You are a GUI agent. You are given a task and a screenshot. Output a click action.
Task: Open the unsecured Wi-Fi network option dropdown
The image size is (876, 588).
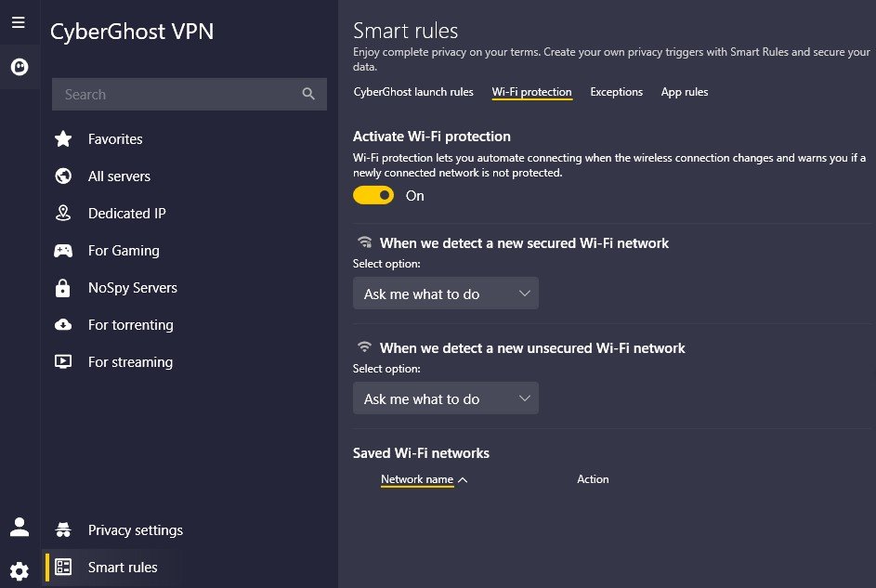(446, 399)
